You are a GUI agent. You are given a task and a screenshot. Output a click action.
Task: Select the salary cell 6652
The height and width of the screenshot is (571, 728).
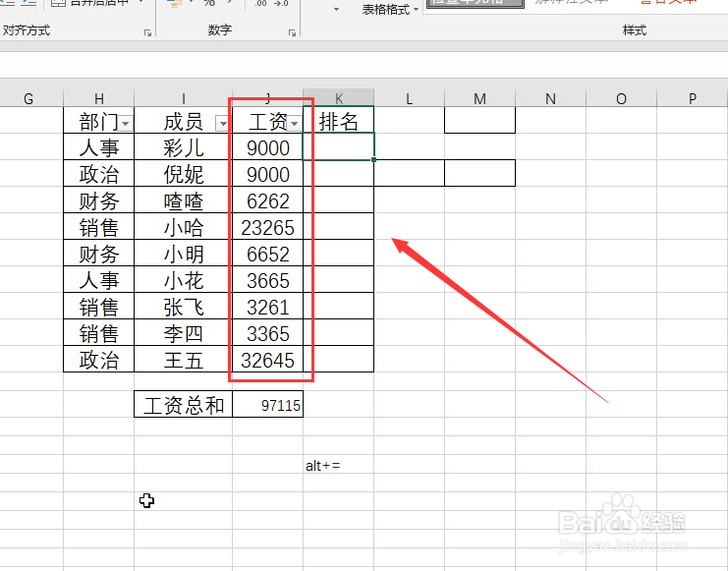[x=268, y=254]
